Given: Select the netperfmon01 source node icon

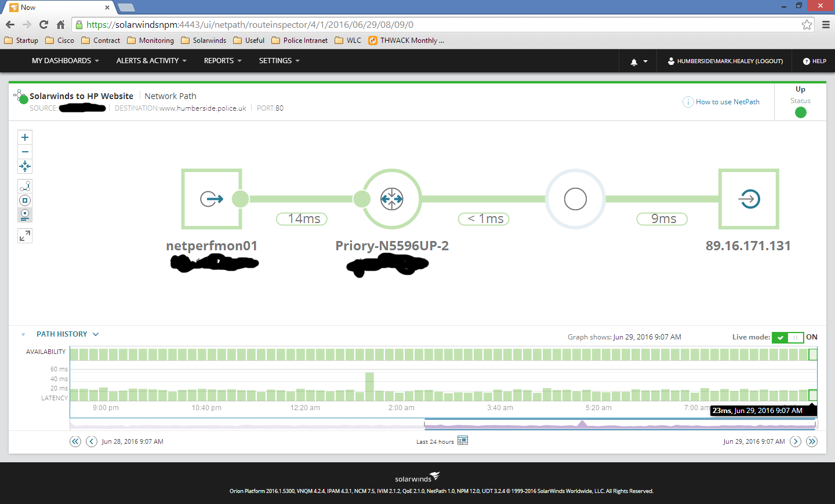Looking at the screenshot, I should point(212,199).
